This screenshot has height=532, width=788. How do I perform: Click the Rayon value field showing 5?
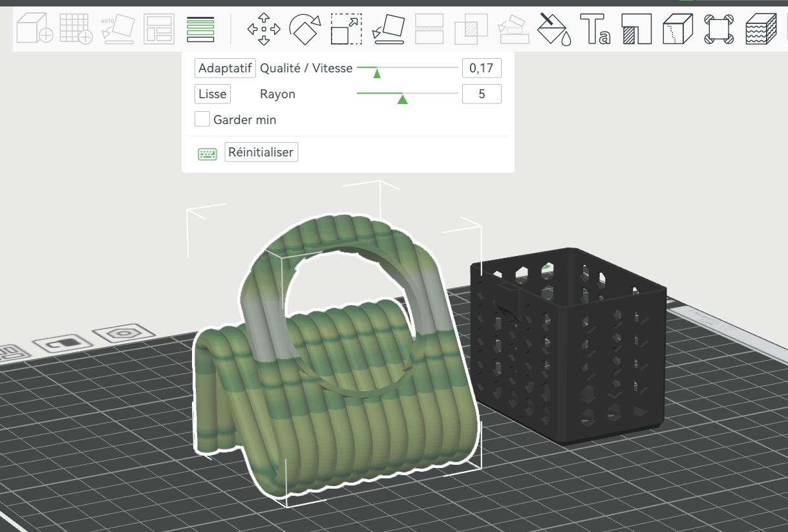point(482,94)
